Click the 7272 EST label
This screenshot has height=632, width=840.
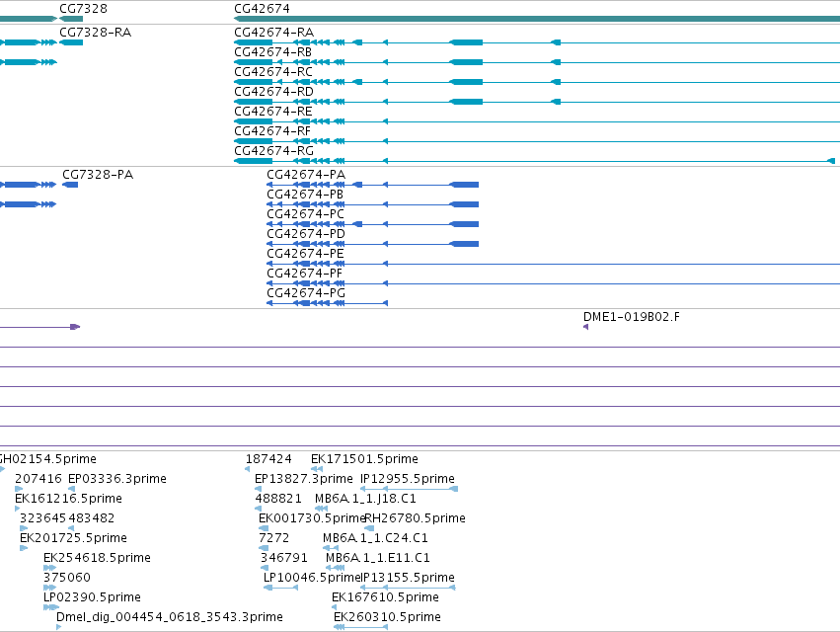[x=273, y=538]
